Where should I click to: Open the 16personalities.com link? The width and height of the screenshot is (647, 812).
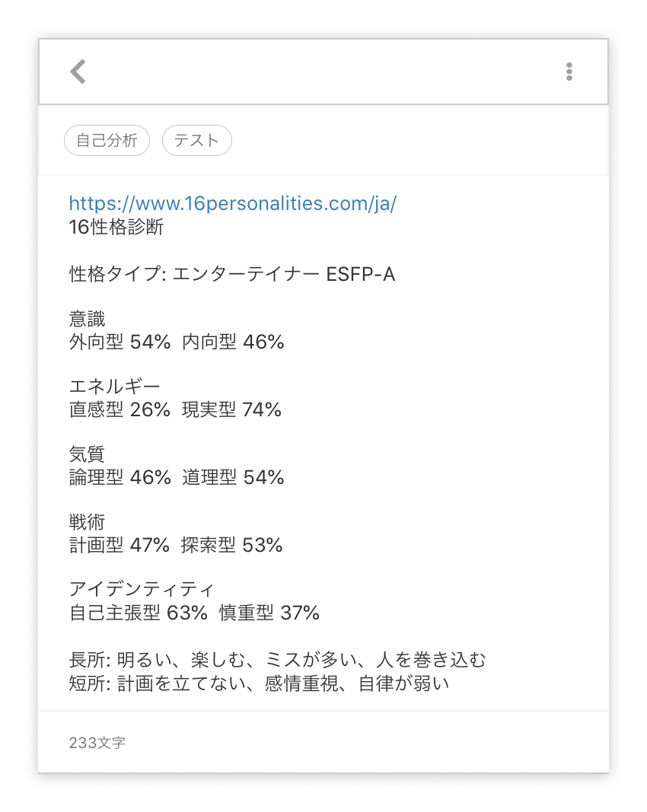coord(233,203)
